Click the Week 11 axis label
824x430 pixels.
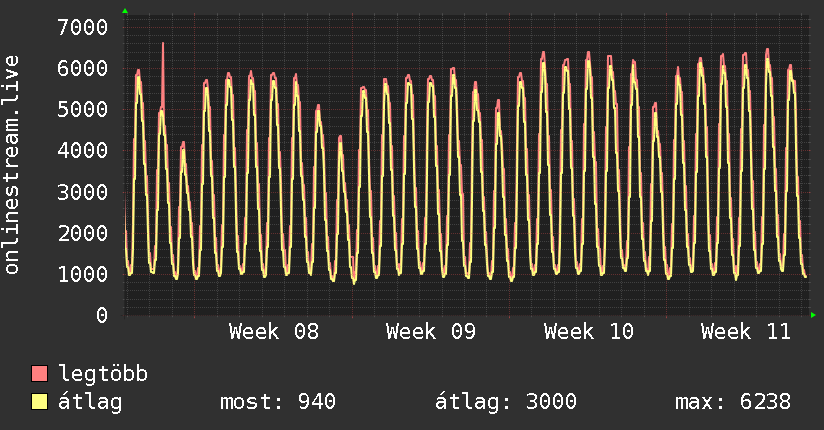coord(746,332)
